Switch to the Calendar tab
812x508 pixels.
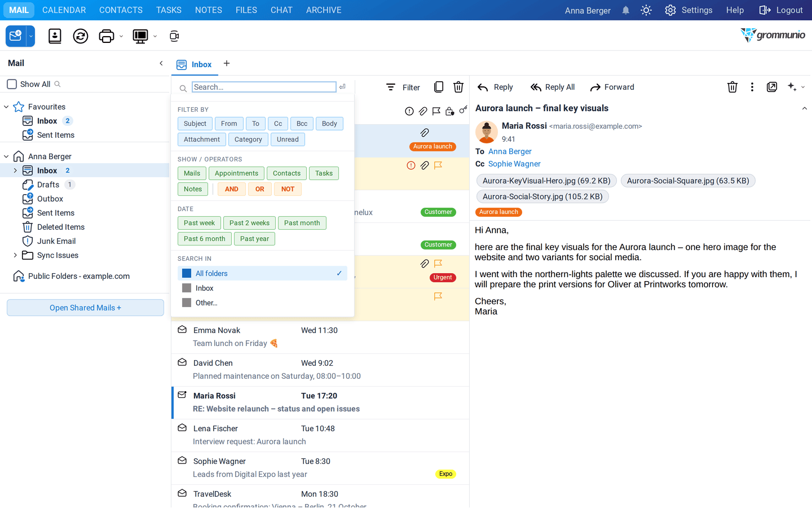pyautogui.click(x=64, y=10)
